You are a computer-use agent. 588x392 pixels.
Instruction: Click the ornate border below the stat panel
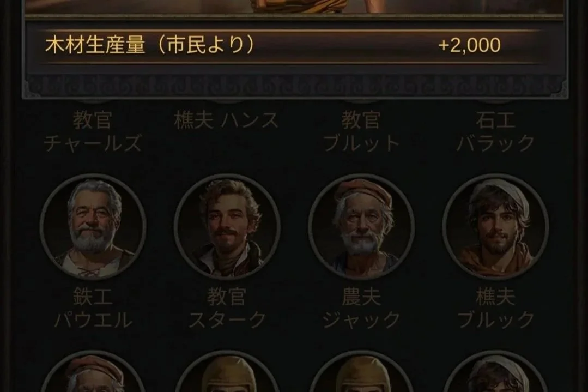[x=294, y=86]
